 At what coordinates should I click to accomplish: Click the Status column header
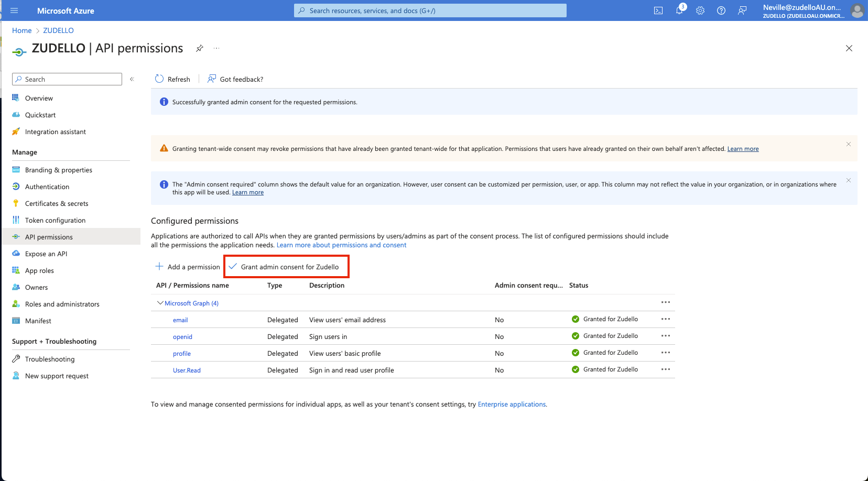[579, 285]
